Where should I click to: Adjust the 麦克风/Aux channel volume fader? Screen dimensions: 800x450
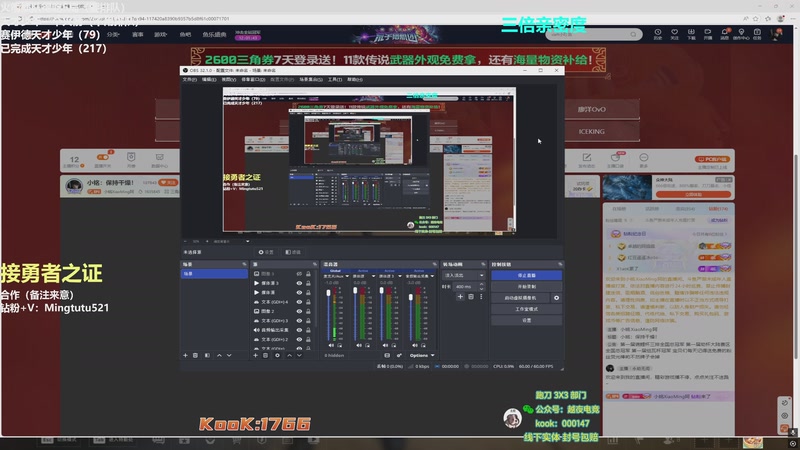(328, 292)
